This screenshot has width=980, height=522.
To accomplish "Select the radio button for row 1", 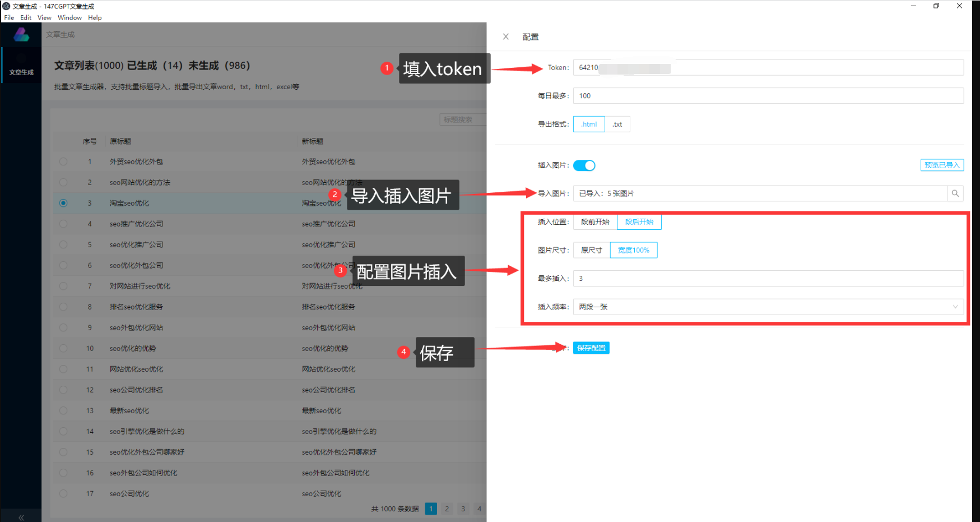I will 63,161.
